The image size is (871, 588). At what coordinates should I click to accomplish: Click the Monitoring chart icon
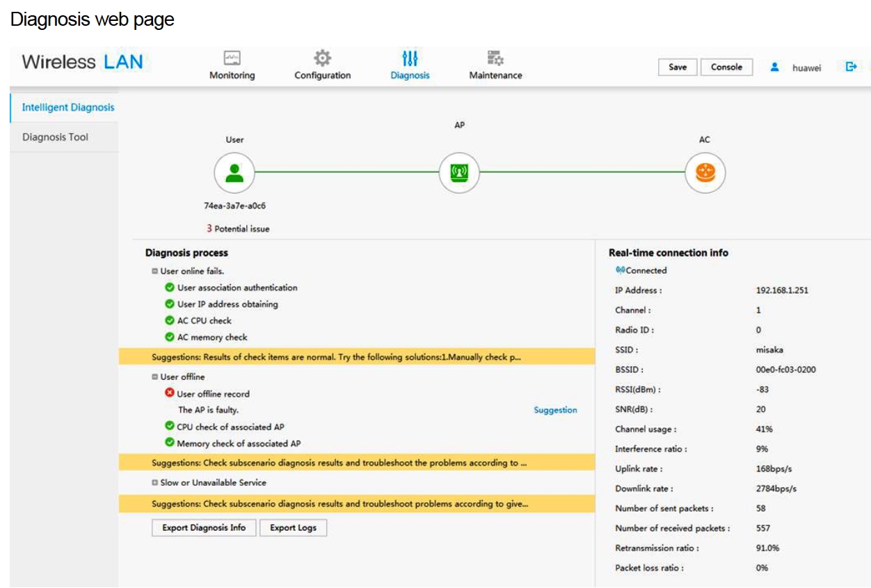(232, 58)
